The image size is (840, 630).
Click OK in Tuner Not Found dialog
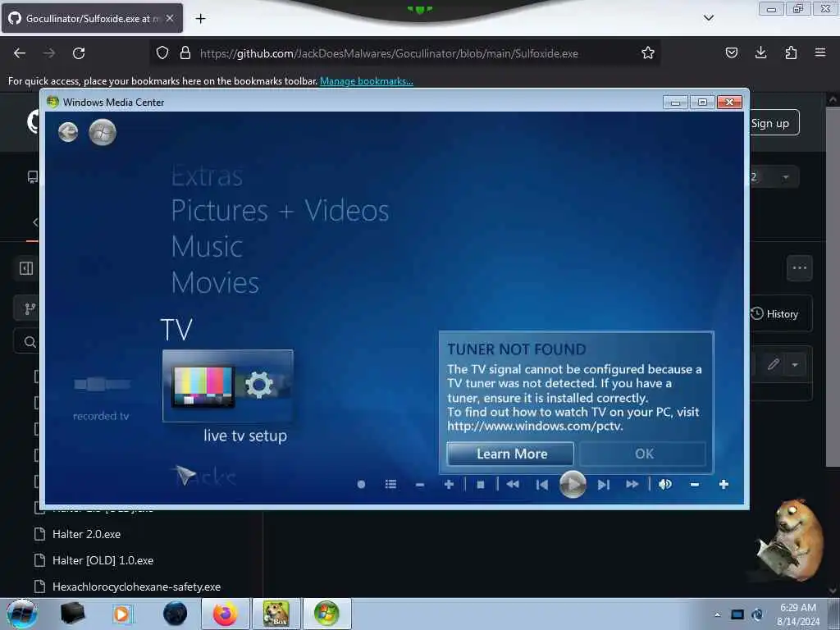coord(643,454)
